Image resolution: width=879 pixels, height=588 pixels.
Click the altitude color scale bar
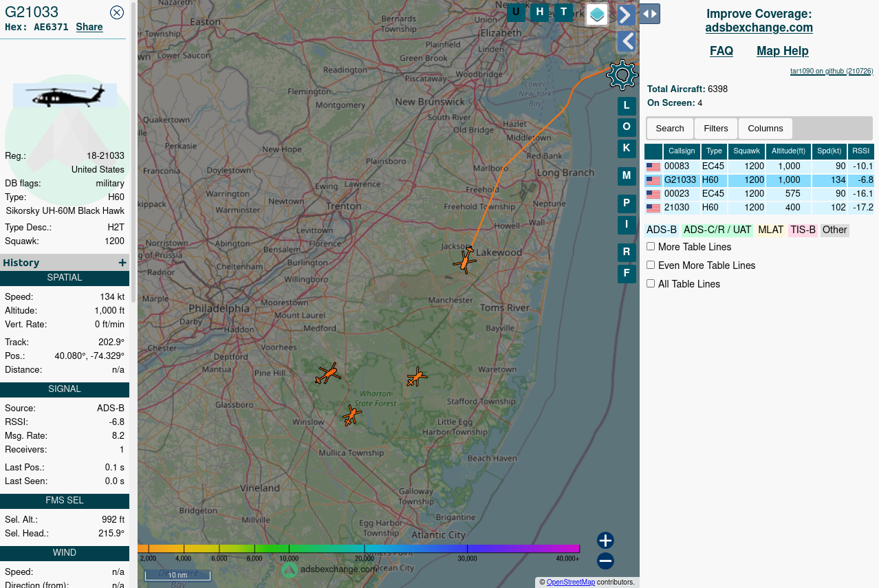[358, 549]
